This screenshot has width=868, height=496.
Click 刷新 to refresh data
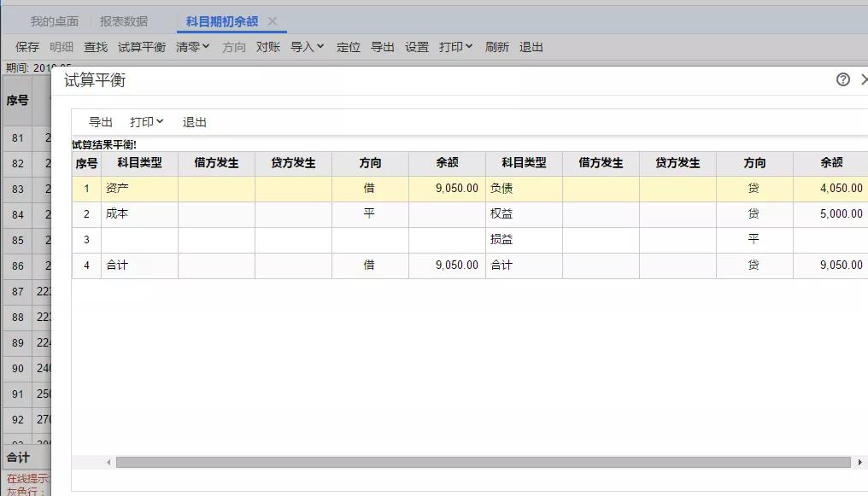coord(497,47)
